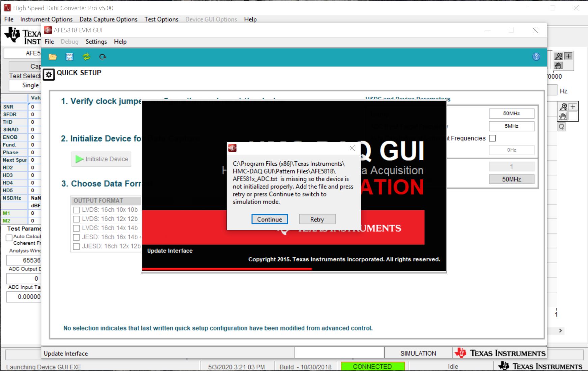Image resolution: width=588 pixels, height=371 pixels.
Task: Open the AFE58 device selection dropdown
Action: [23, 53]
